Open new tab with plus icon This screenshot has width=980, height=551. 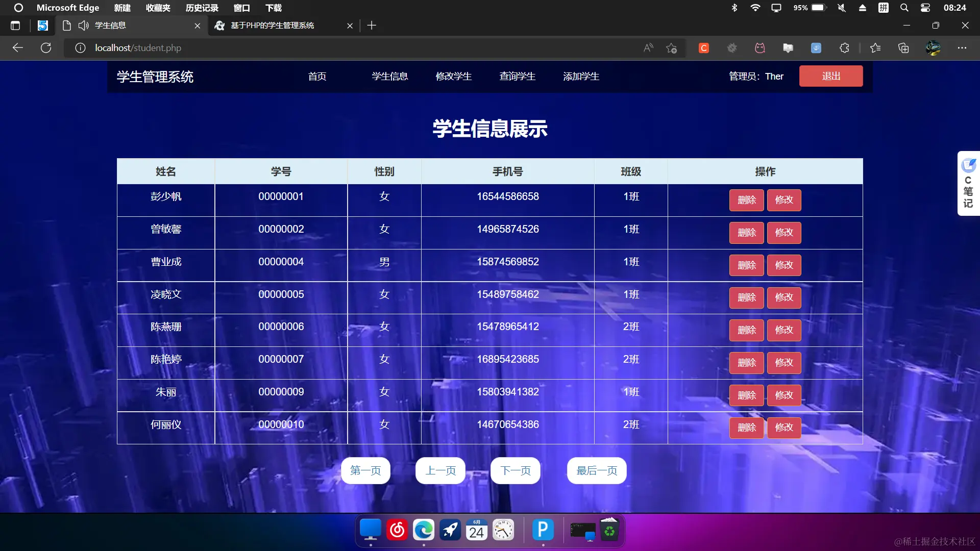click(372, 26)
